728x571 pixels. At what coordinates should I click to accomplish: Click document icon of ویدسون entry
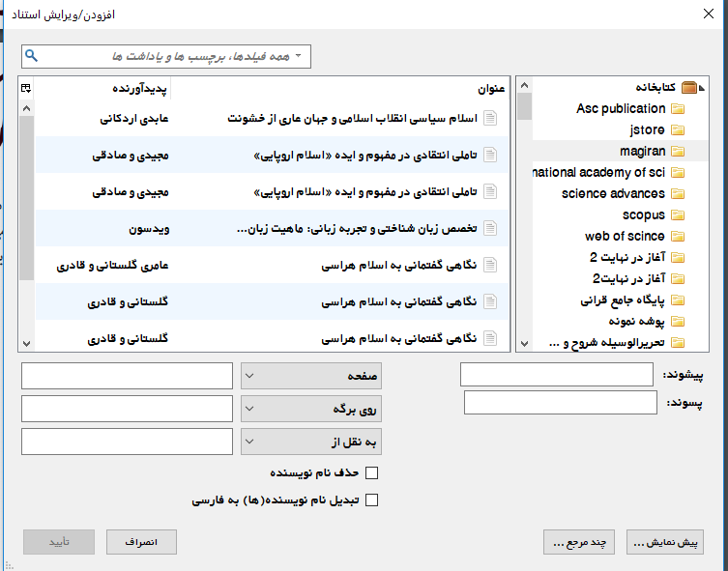point(491,229)
